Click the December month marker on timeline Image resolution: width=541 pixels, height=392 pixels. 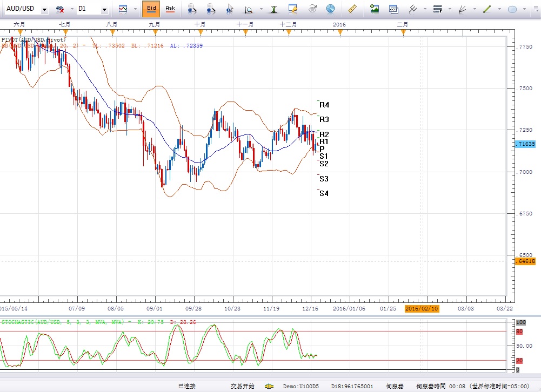pyautogui.click(x=288, y=24)
